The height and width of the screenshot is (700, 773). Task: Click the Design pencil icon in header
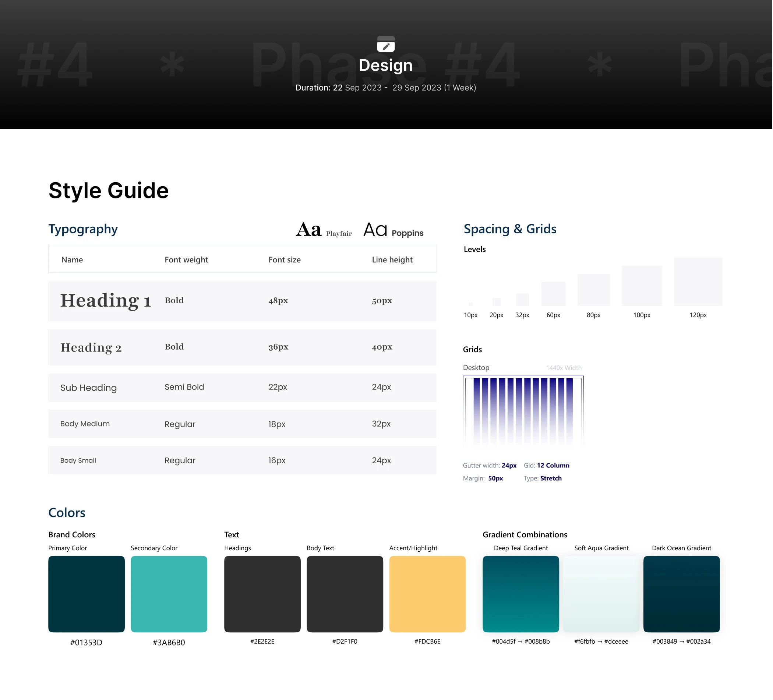pyautogui.click(x=386, y=44)
